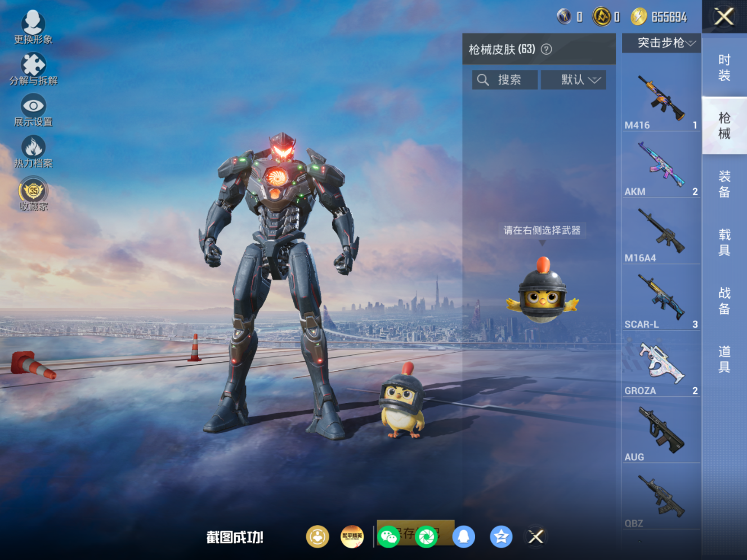The height and width of the screenshot is (560, 747).
Task: Click the 655694 currency balance
Action: coord(669,17)
